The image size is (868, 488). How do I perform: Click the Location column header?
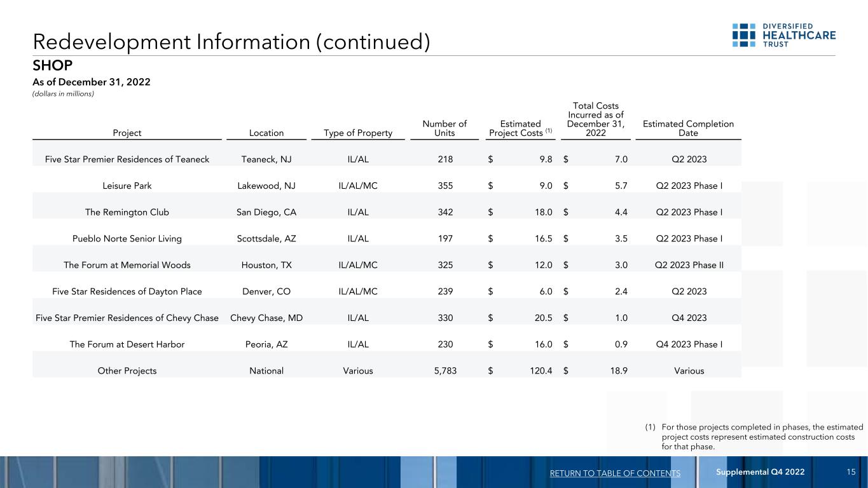tap(266, 133)
